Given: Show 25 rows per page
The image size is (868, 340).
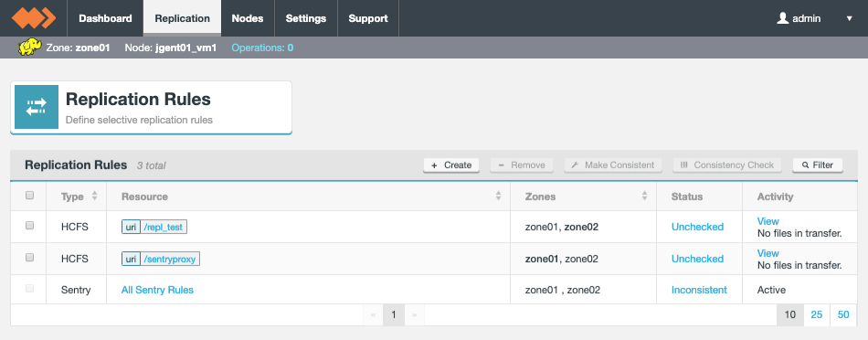Looking at the screenshot, I should click(x=817, y=315).
